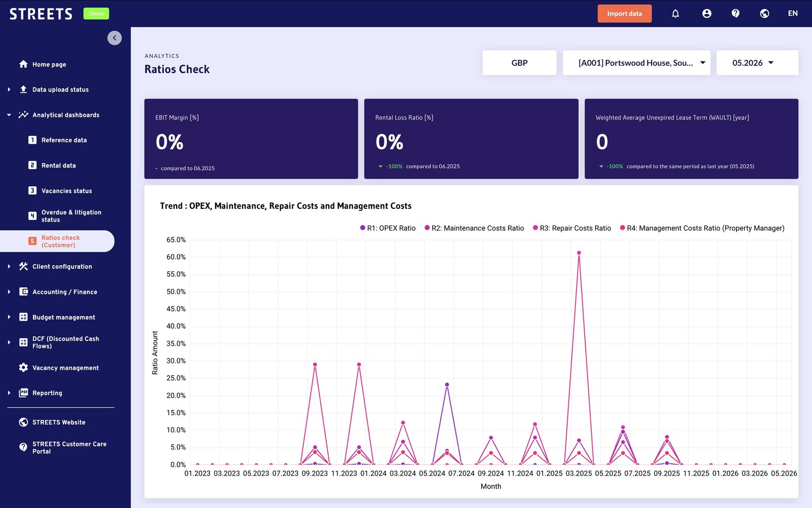
Task: Toggle R1: OPEX Ratio legend series
Action: click(388, 228)
